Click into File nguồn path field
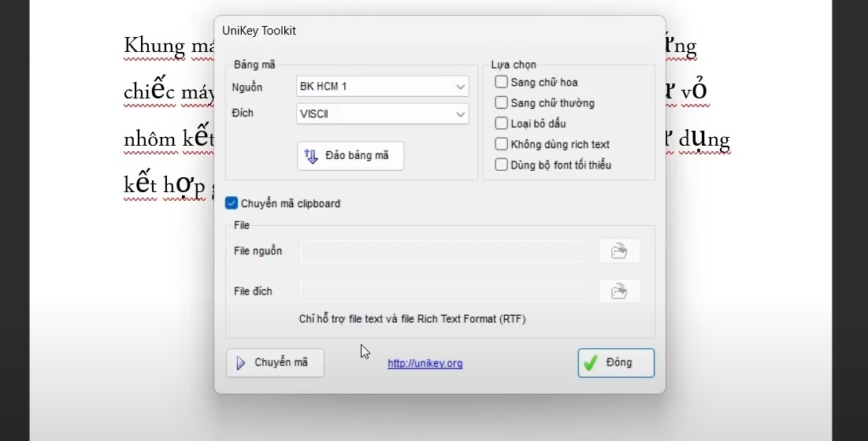 click(x=441, y=251)
